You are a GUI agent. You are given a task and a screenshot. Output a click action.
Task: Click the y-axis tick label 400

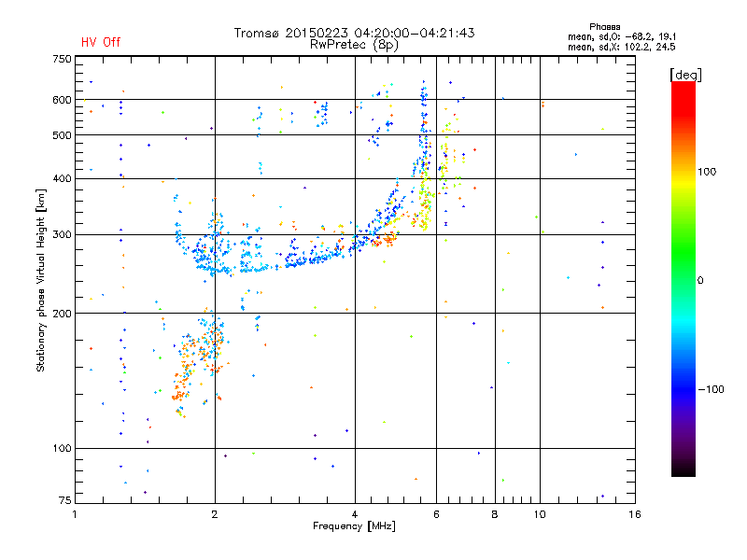pos(62,178)
